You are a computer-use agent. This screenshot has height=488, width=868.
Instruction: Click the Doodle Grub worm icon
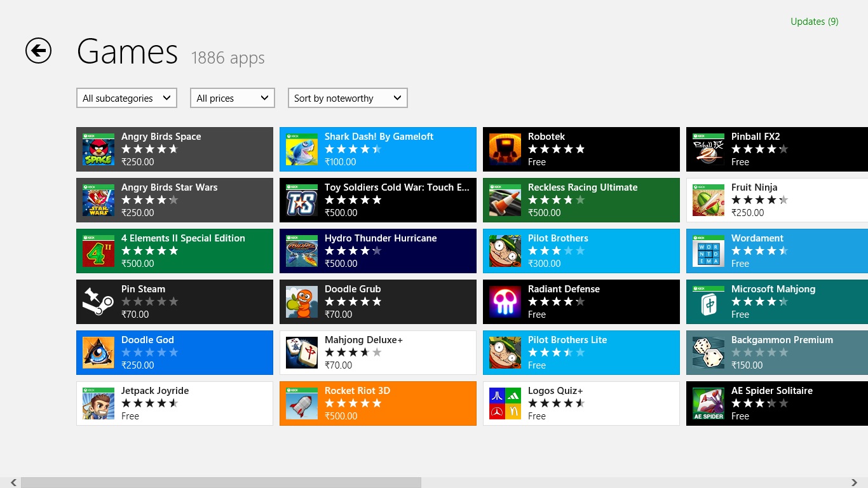(x=302, y=302)
